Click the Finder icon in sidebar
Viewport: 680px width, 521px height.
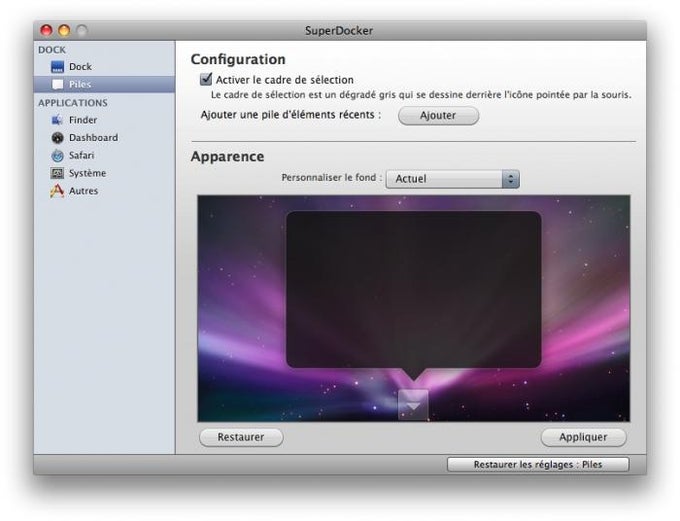point(57,120)
